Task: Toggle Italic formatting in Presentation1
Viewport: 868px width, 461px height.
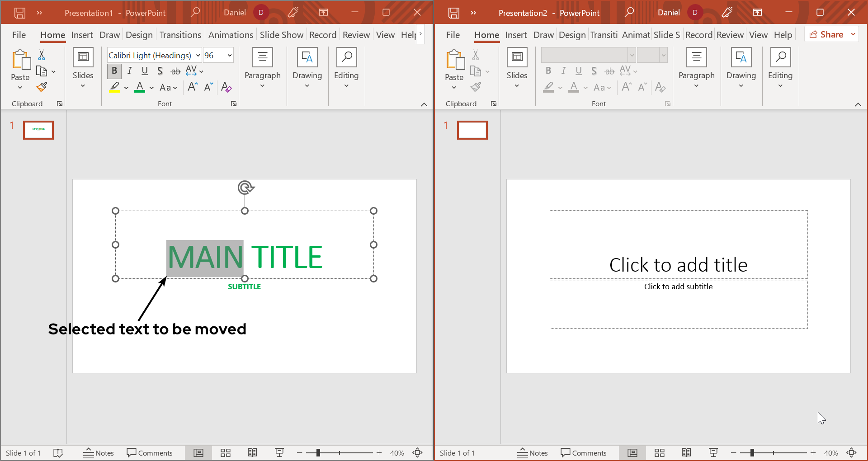Action: pyautogui.click(x=130, y=71)
